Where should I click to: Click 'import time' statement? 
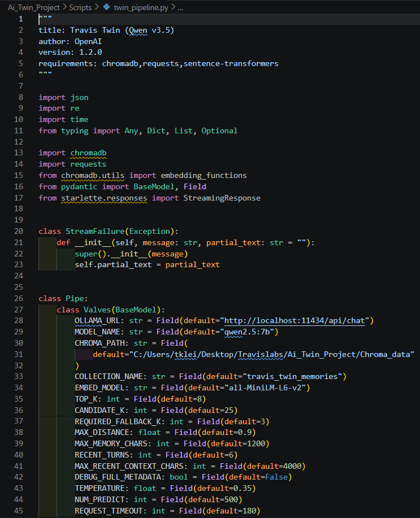(x=63, y=120)
